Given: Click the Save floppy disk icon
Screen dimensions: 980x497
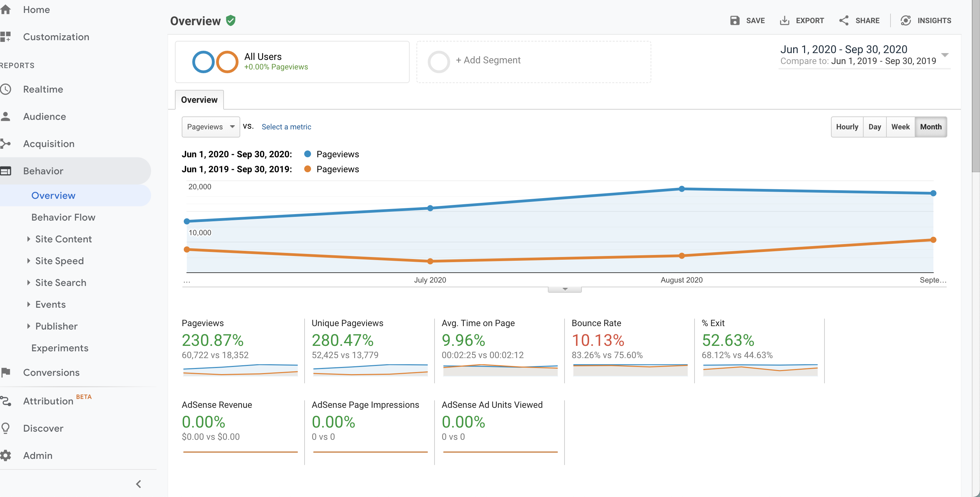Looking at the screenshot, I should tap(735, 20).
